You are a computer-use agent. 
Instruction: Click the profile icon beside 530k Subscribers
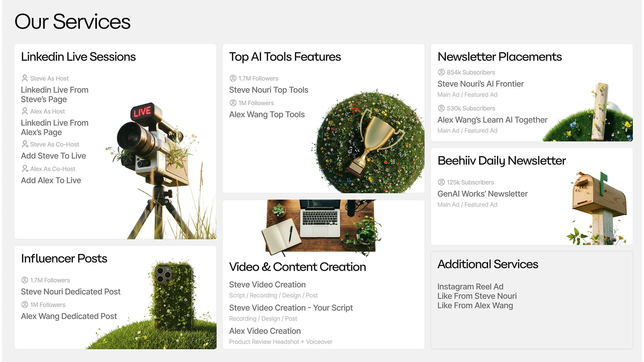coord(441,108)
